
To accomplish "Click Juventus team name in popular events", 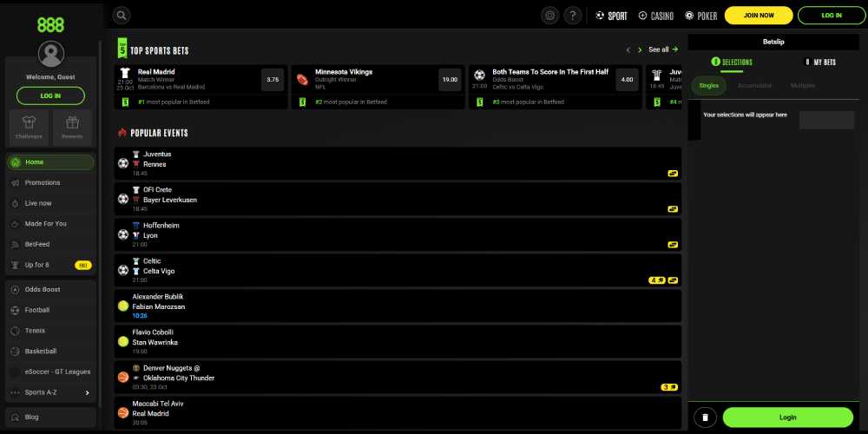I will 157,155.
